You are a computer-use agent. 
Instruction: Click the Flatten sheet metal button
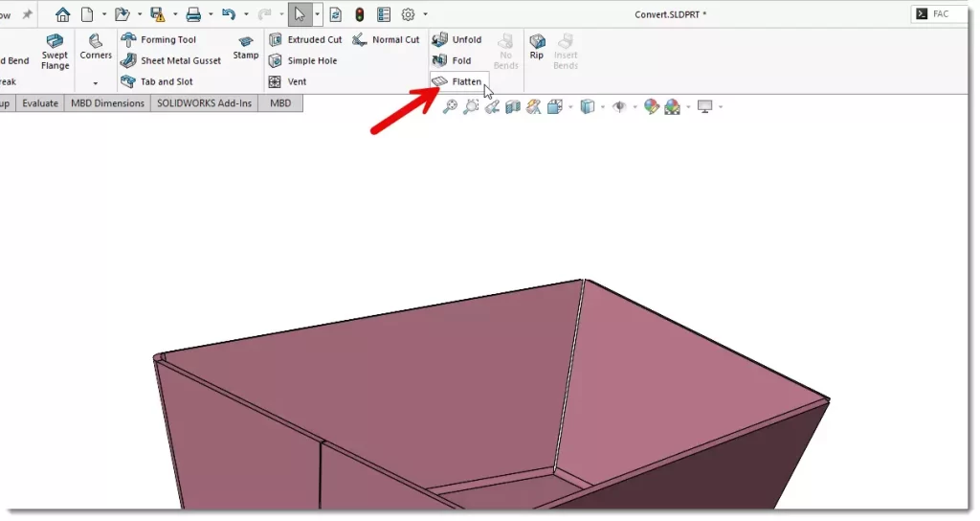click(459, 82)
